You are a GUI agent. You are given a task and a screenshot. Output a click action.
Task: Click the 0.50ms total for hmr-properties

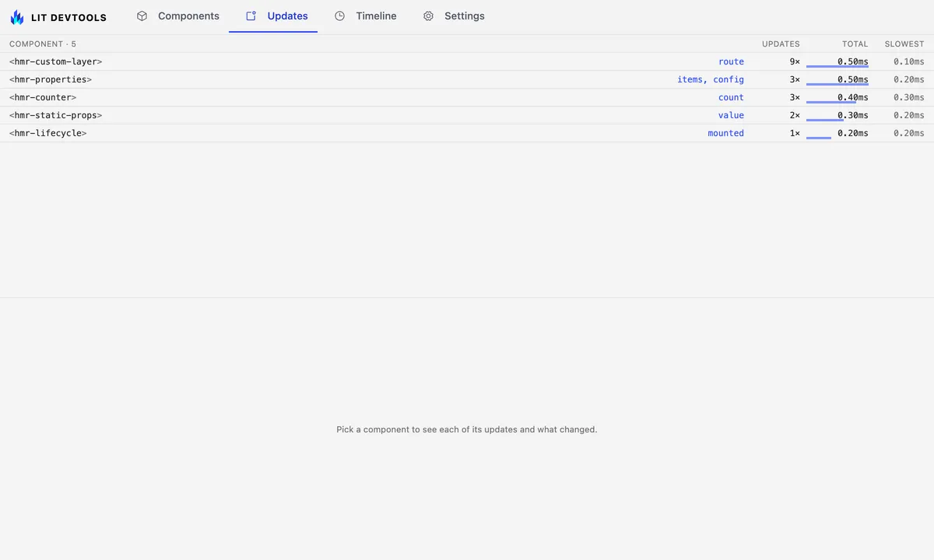[853, 79]
